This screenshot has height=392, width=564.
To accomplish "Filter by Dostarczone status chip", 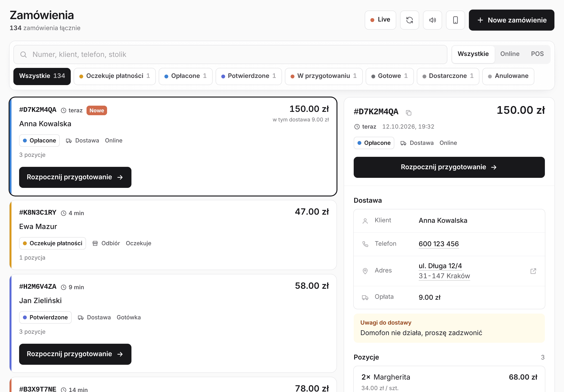I will [x=448, y=76].
